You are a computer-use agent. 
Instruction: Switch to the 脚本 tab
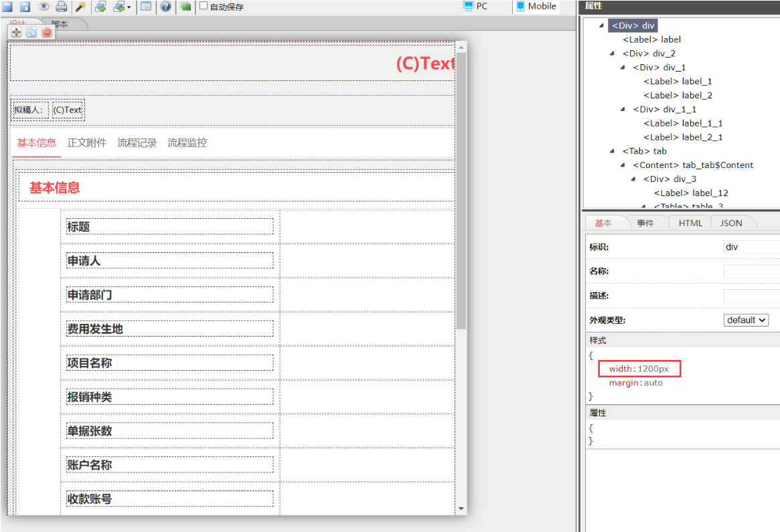pyautogui.click(x=60, y=24)
